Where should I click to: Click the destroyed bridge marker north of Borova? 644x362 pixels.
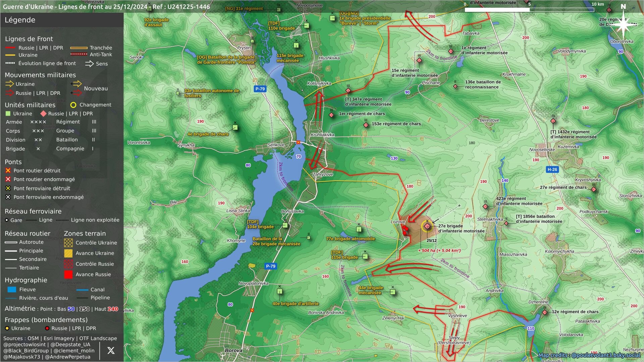(252, 310)
